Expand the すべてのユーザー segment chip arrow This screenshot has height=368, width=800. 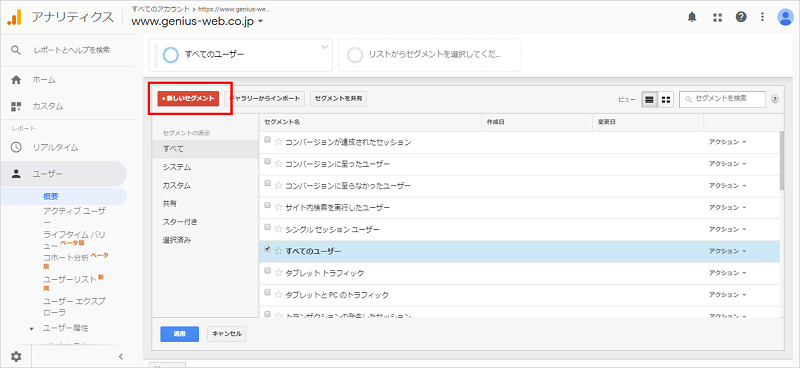tap(324, 47)
